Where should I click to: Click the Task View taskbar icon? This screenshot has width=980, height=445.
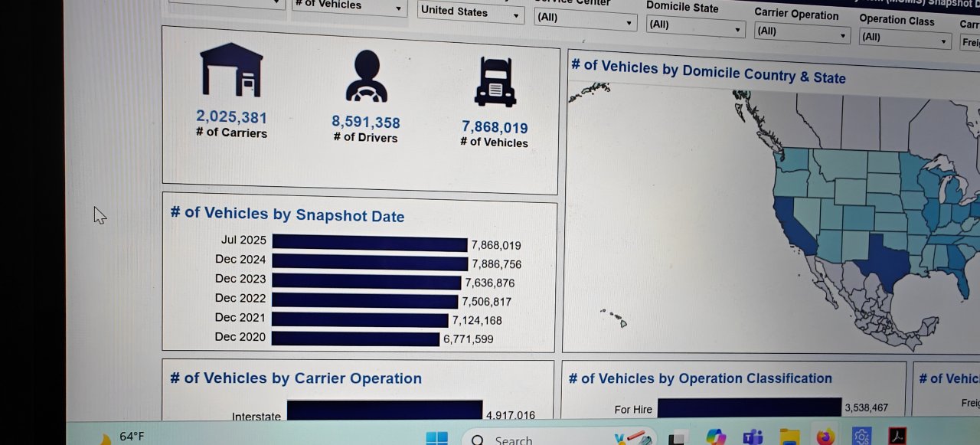click(x=677, y=438)
